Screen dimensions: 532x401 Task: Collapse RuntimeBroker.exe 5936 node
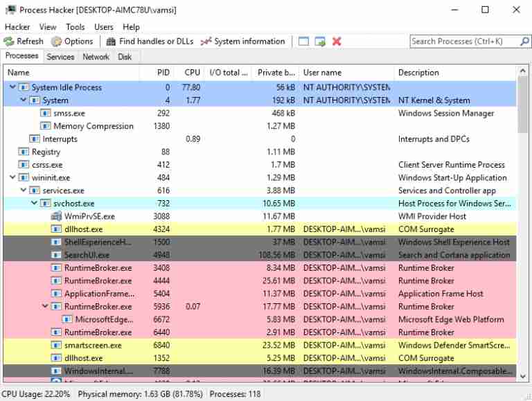(x=45, y=306)
